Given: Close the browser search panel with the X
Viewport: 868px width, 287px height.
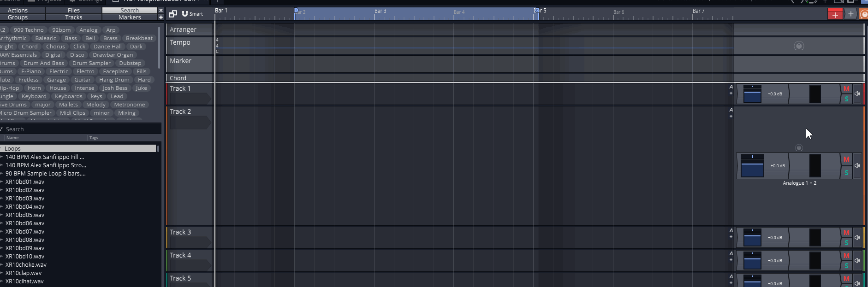Looking at the screenshot, I should click(x=161, y=10).
